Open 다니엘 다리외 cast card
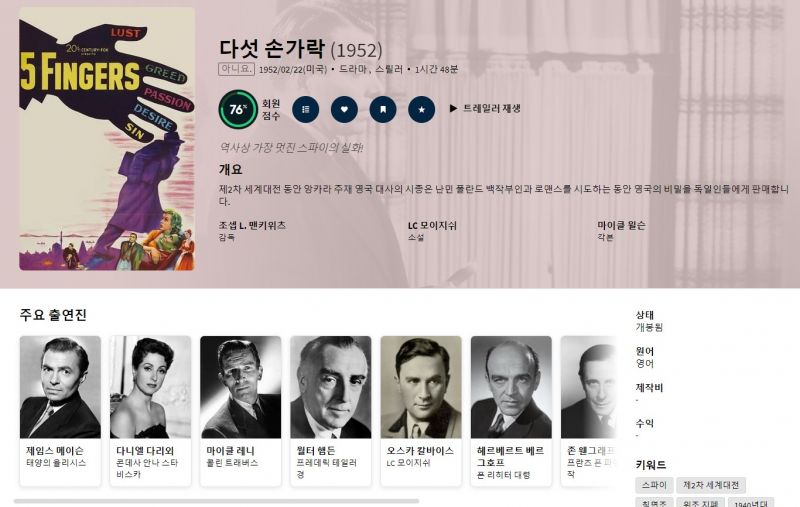 [x=151, y=411]
